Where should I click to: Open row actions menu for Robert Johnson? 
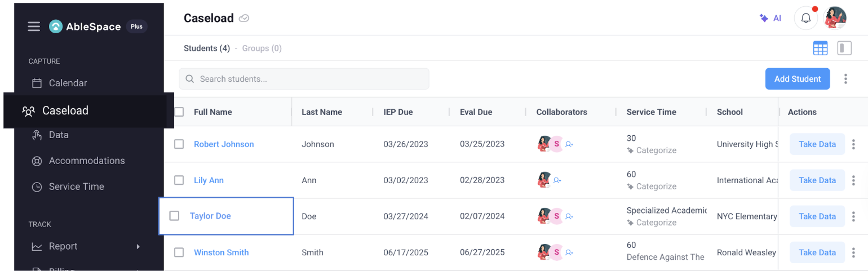pyautogui.click(x=853, y=144)
